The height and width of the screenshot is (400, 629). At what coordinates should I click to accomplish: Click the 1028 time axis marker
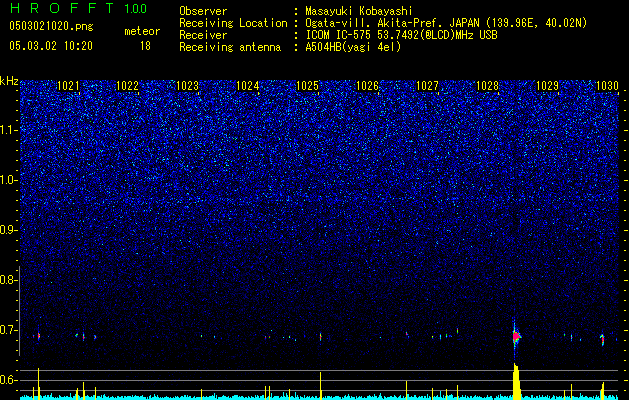coord(487,86)
